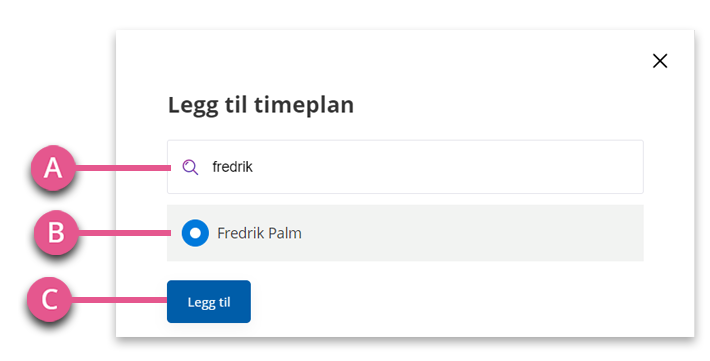Select the Fredrik Palm radio button
Viewport: 710px width, 361px height.
click(195, 233)
